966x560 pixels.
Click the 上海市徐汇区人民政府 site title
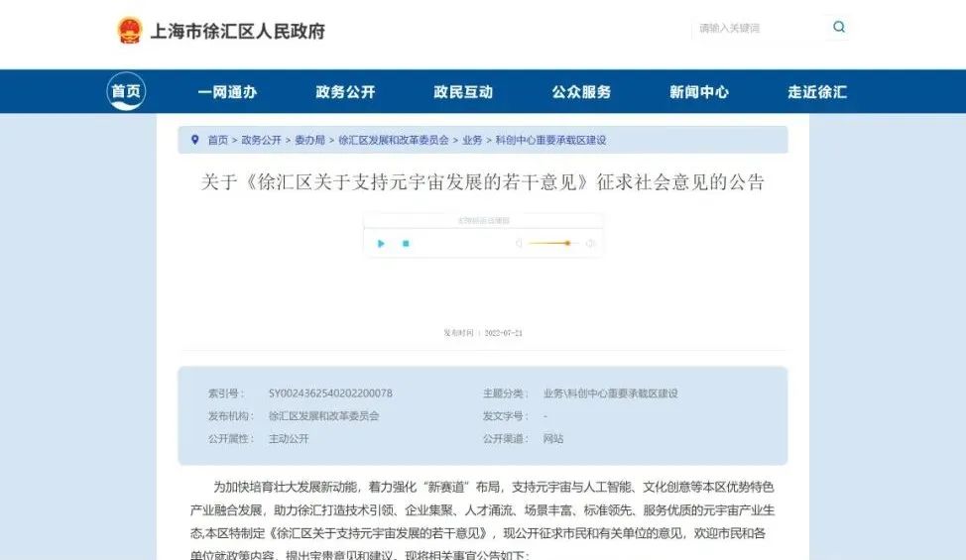(237, 31)
